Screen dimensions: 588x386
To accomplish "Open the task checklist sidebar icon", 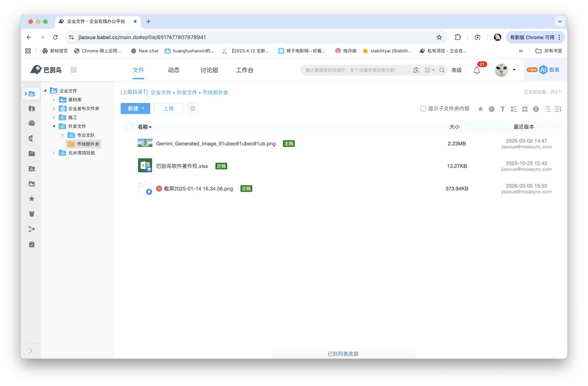I will point(31,244).
